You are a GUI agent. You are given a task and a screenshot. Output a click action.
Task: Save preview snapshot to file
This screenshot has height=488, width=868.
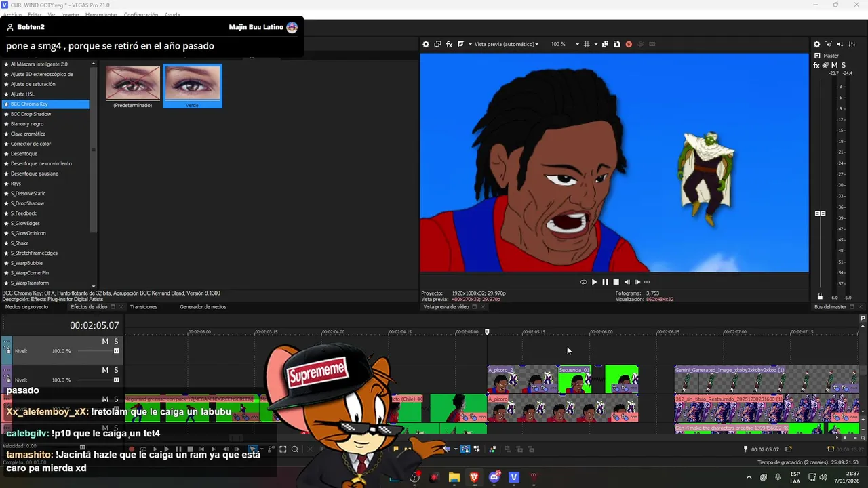pyautogui.click(x=616, y=44)
